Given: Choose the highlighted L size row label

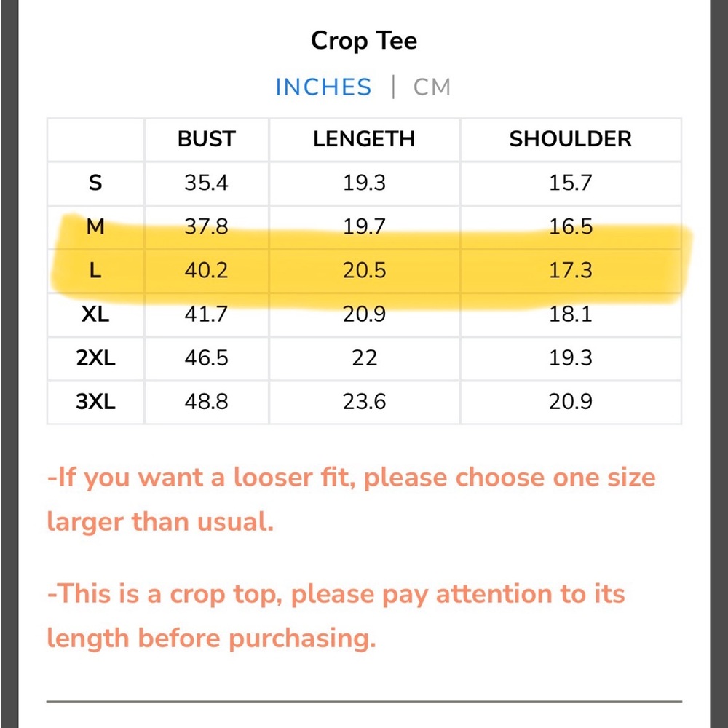Looking at the screenshot, I should click(95, 270).
